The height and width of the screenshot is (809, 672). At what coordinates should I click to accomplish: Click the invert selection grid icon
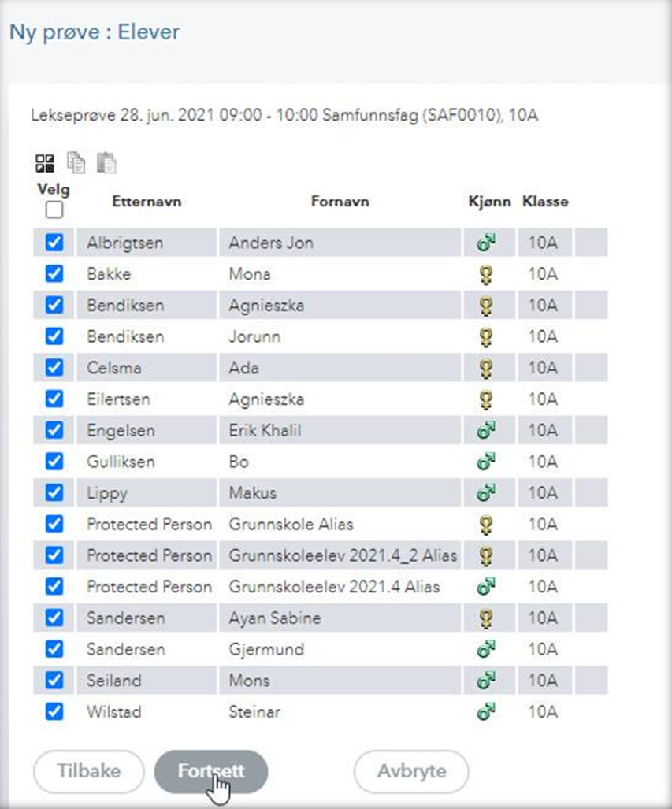coord(45,163)
